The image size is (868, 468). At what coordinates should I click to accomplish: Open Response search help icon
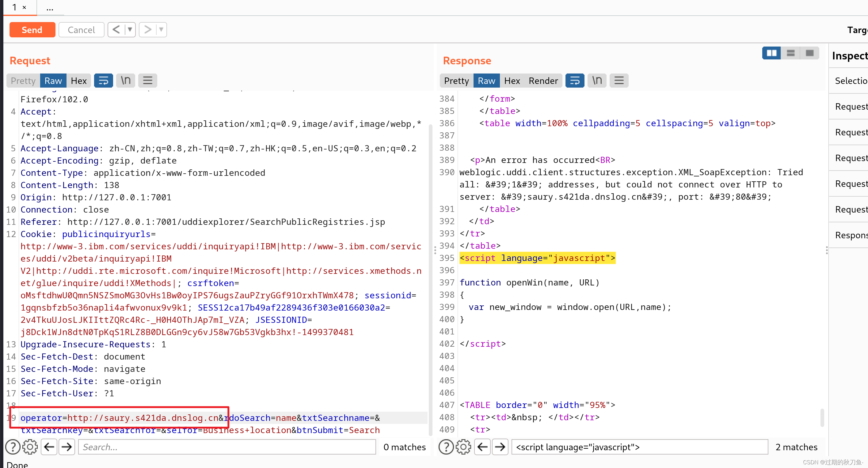[x=446, y=447]
